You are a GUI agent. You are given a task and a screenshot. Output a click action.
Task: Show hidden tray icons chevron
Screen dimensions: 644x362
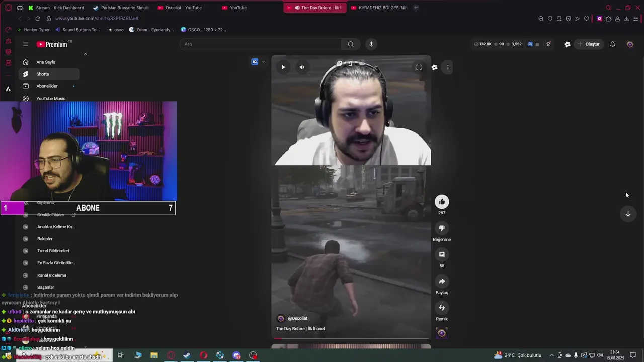click(551, 355)
